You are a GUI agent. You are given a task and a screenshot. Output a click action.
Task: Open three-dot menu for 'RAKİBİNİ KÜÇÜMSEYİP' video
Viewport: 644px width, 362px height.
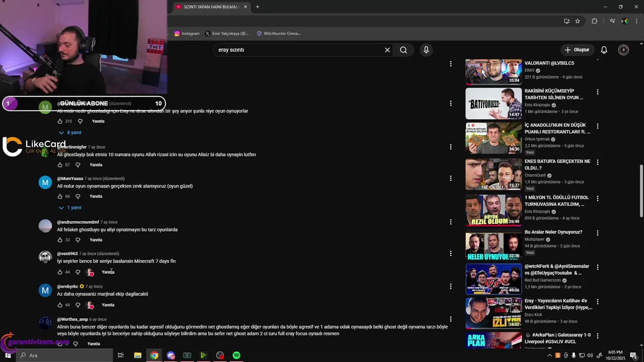[598, 92]
